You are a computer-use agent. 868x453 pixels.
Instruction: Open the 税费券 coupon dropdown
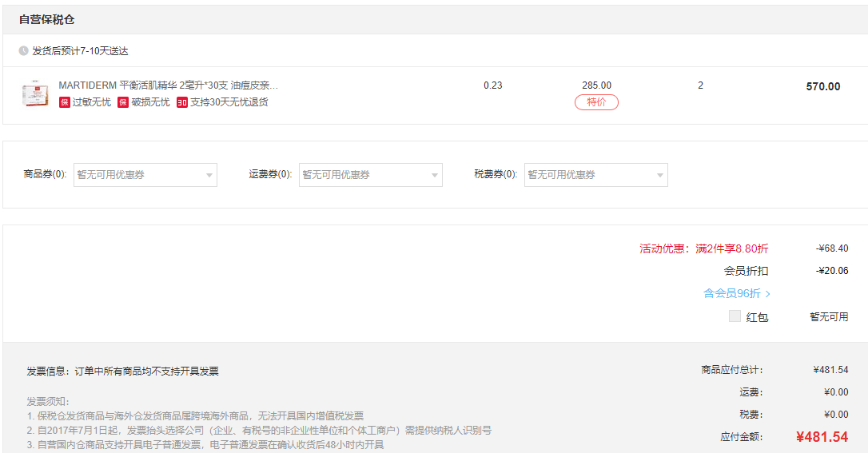[595, 175]
